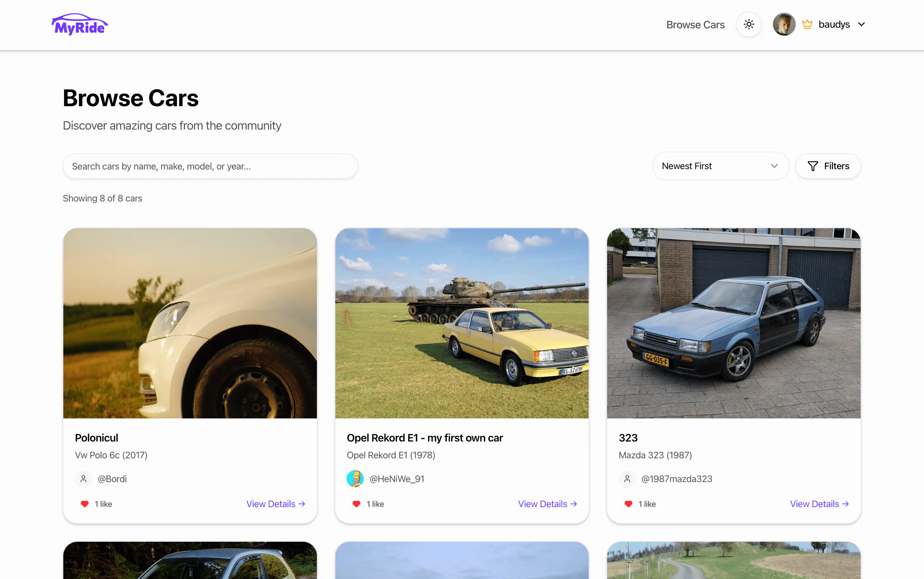Click the filter funnel icon
The width and height of the screenshot is (924, 579).
[813, 166]
